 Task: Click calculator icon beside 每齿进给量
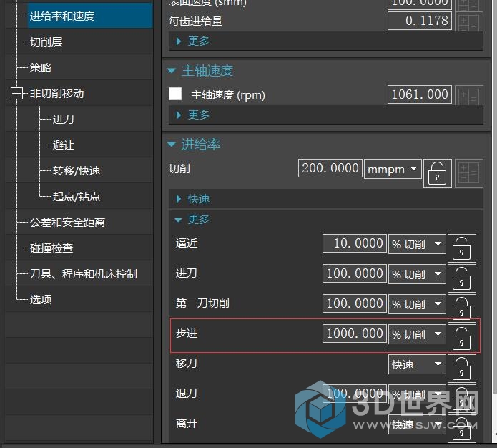469,22
